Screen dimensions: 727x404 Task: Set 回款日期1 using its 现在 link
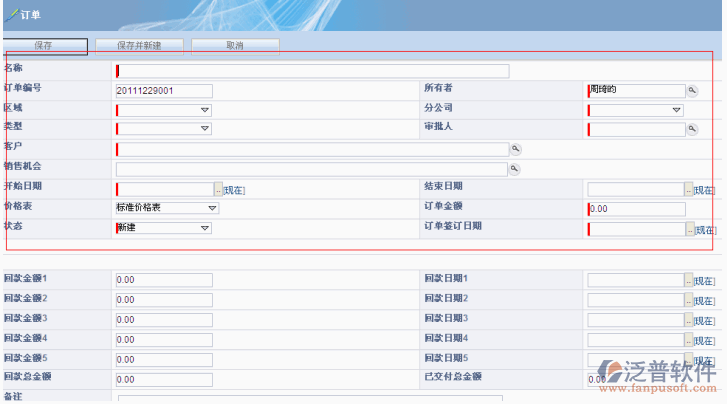click(x=704, y=281)
